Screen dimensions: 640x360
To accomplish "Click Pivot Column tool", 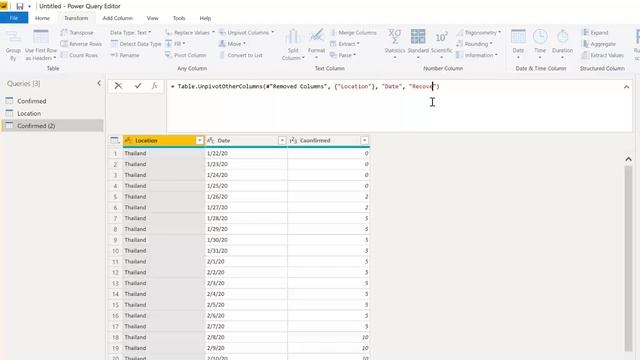I will coord(186,55).
